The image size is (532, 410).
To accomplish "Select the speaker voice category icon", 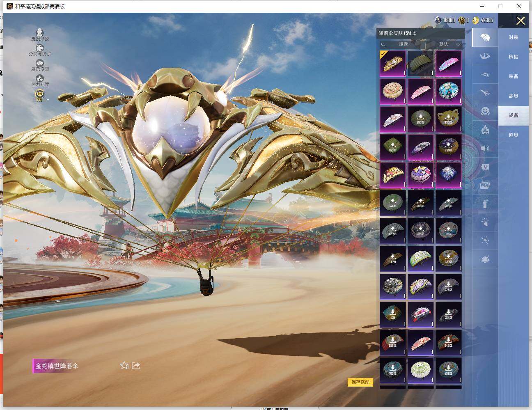I will (485, 148).
